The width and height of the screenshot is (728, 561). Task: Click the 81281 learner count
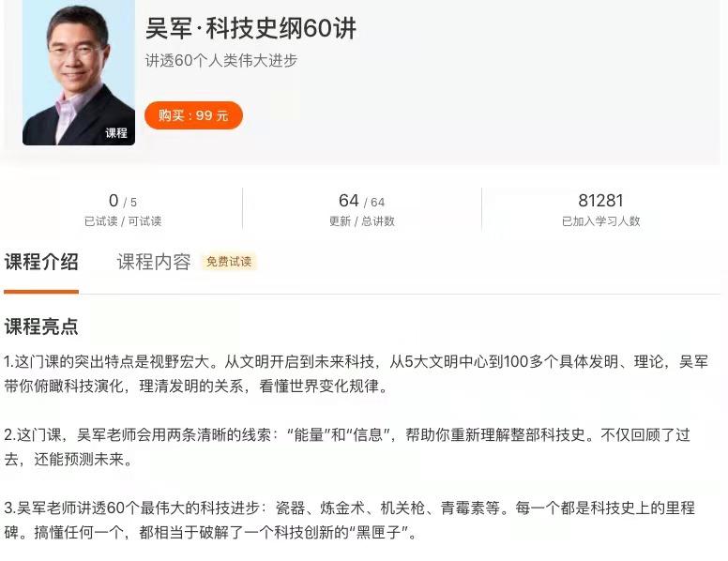coord(600,201)
